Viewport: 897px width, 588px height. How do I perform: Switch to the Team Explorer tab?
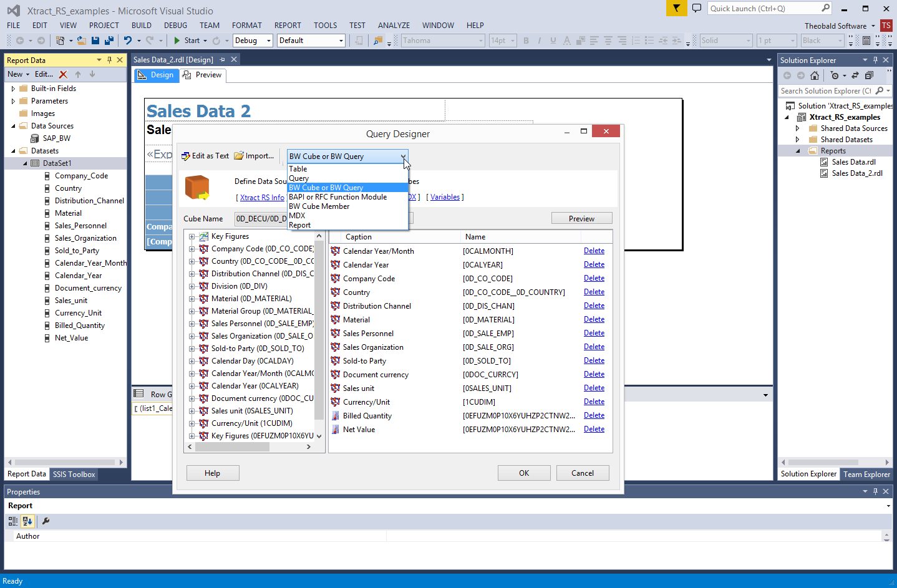(866, 475)
